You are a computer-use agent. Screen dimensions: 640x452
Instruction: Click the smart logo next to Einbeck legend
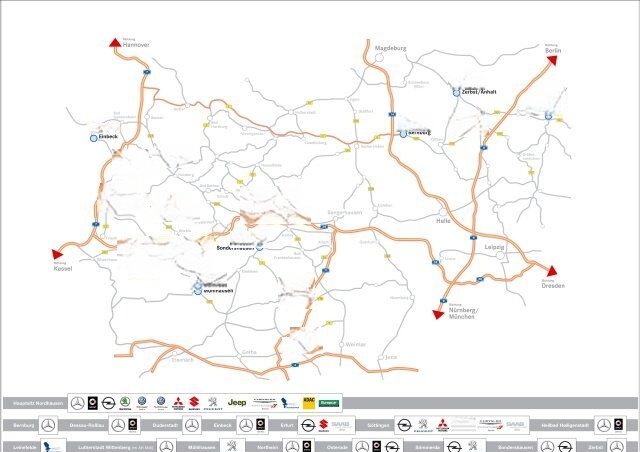[261, 425]
